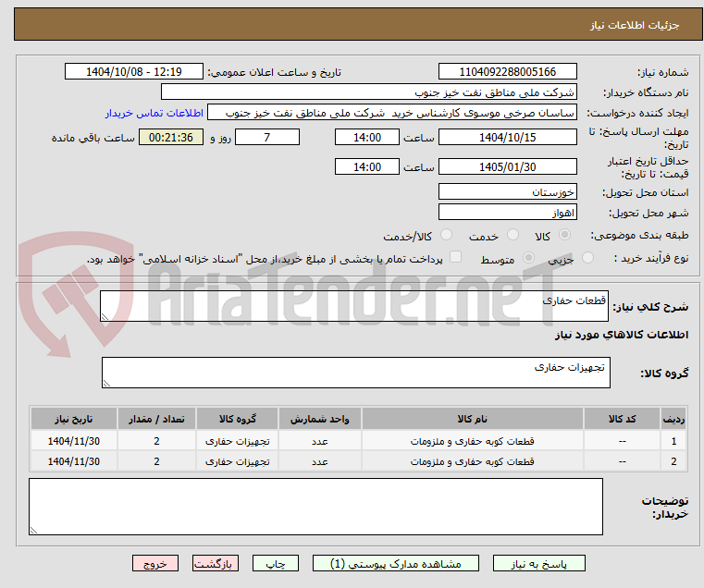Click the price validity date 1405/01/30
The image size is (704, 588).
tap(507, 167)
